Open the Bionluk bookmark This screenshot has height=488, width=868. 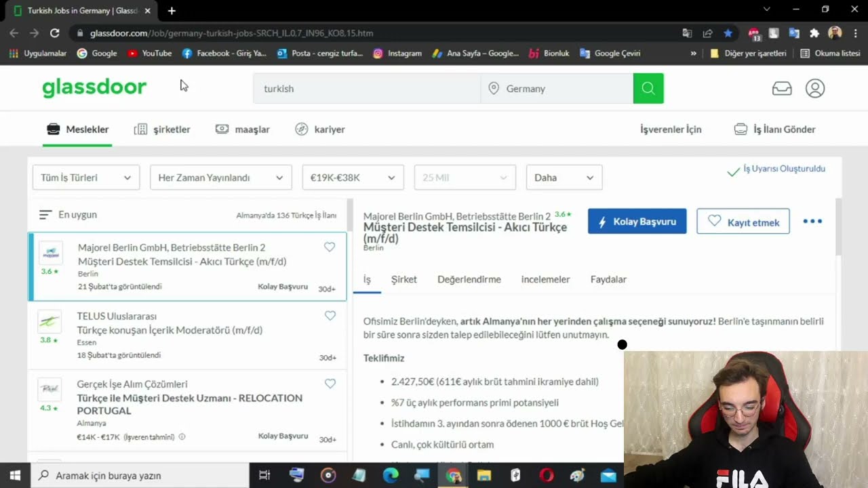549,53
